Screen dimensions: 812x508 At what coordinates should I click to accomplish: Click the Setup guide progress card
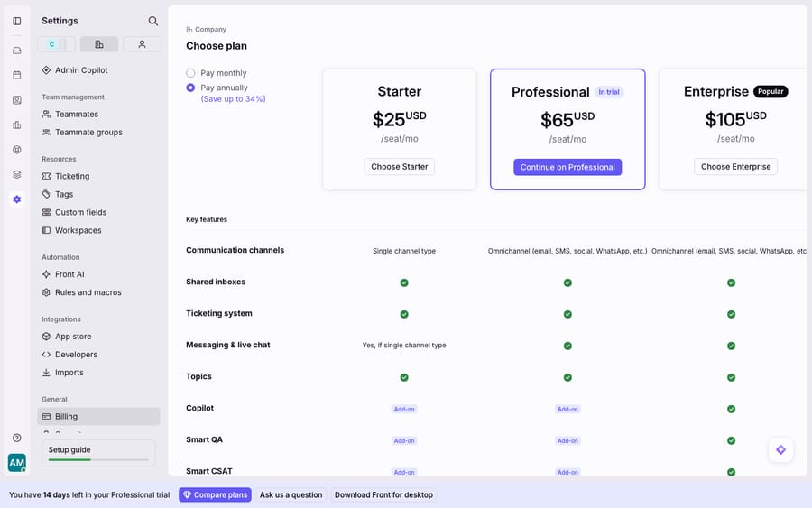tap(98, 453)
